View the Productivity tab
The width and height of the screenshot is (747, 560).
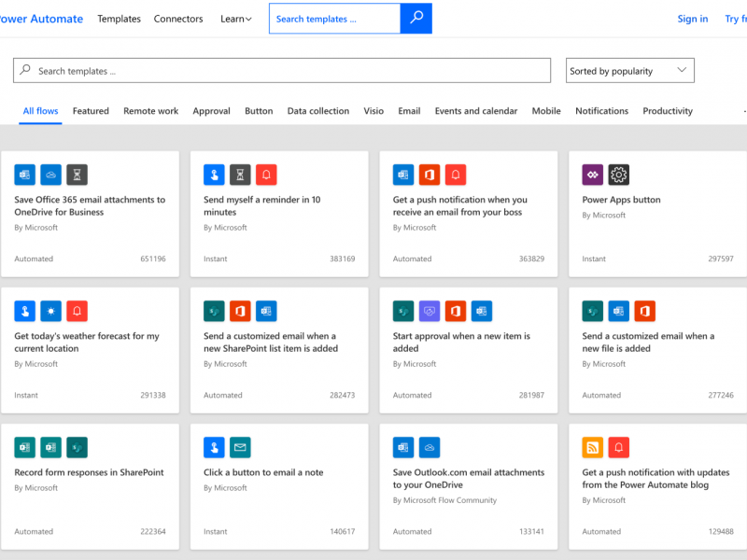pos(668,111)
